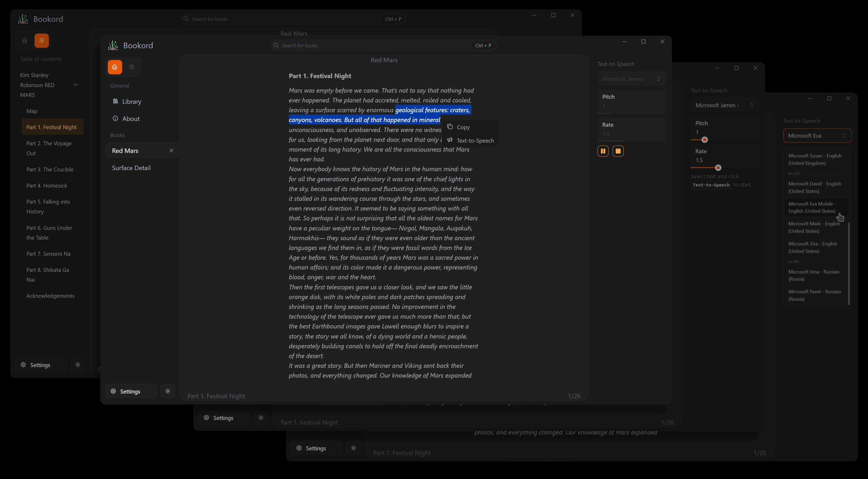Click the Pitch slider handle

pyautogui.click(x=704, y=140)
